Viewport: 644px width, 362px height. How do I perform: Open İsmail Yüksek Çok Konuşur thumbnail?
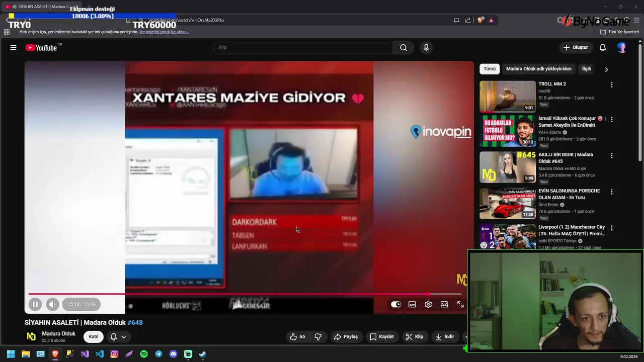tap(508, 131)
